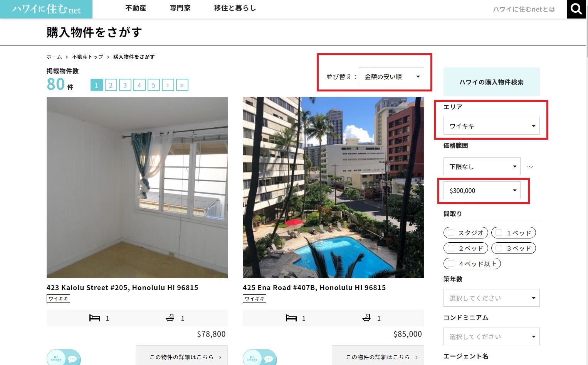This screenshot has height=365, width=588.
Task: Open the 移住と暮らし menu
Action: [x=235, y=8]
